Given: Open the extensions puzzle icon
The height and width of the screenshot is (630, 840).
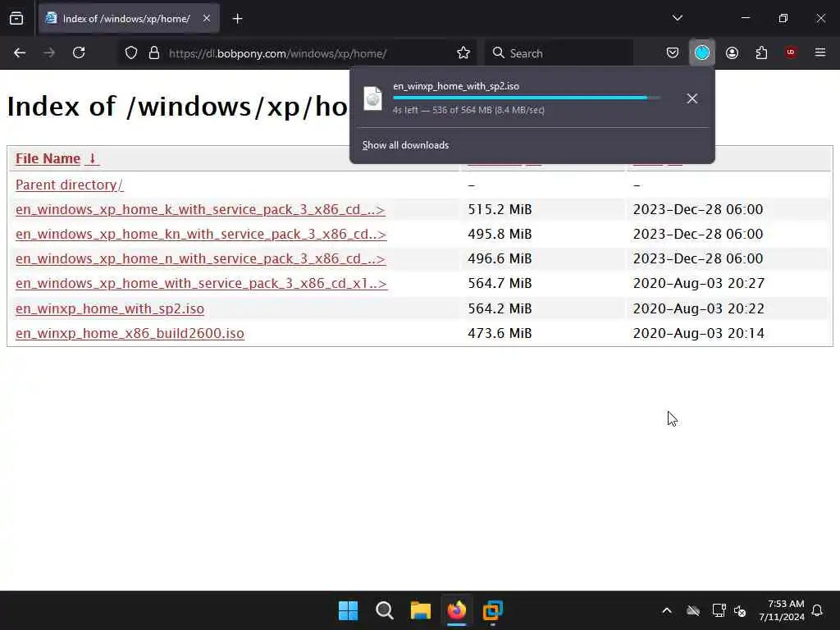Looking at the screenshot, I should tap(761, 53).
